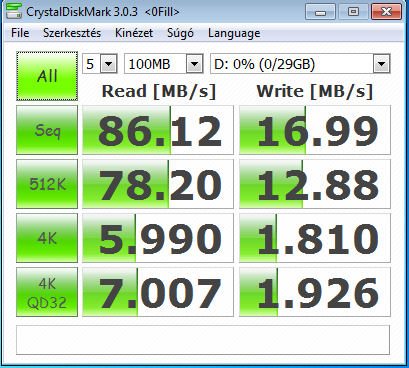Expand the drive selection dropdown D:
The width and height of the screenshot is (409, 368).
pos(381,64)
